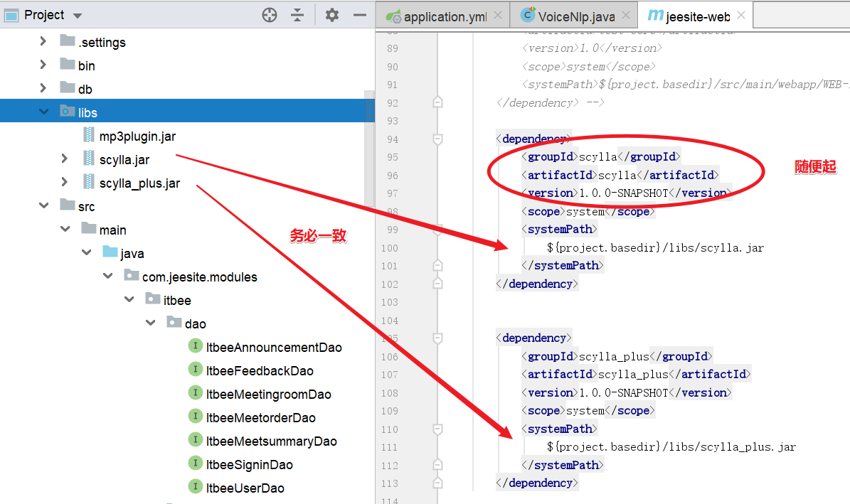Click the collapse all icon in Project toolbar

point(297,15)
